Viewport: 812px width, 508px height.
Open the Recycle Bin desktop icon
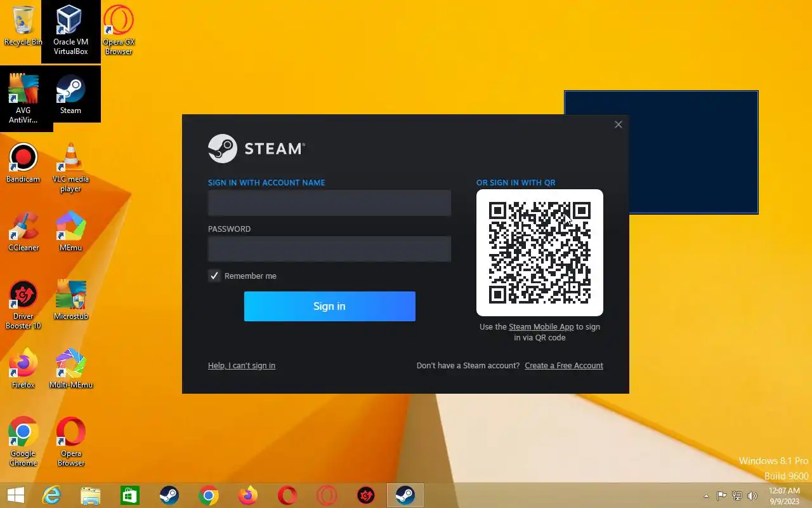click(23, 25)
